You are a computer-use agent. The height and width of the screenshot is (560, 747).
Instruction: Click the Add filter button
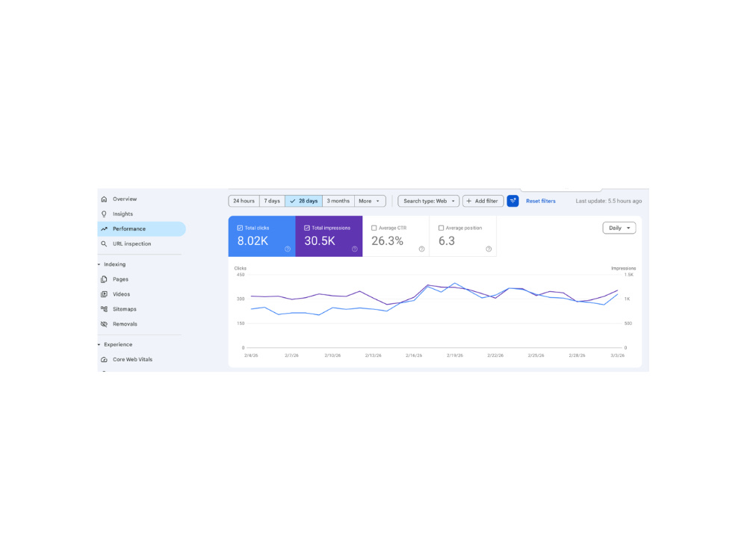[483, 201]
